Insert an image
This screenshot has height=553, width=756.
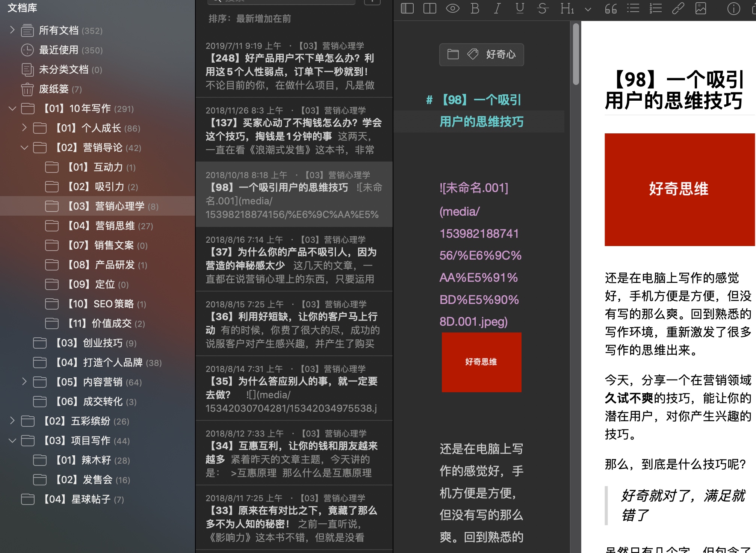[x=701, y=8]
